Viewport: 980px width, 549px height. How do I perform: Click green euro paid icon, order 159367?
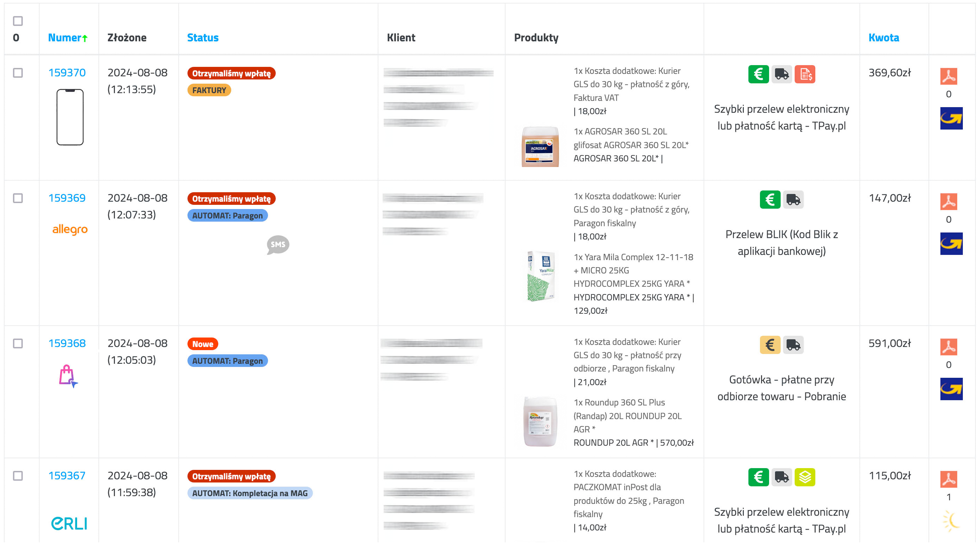click(758, 477)
